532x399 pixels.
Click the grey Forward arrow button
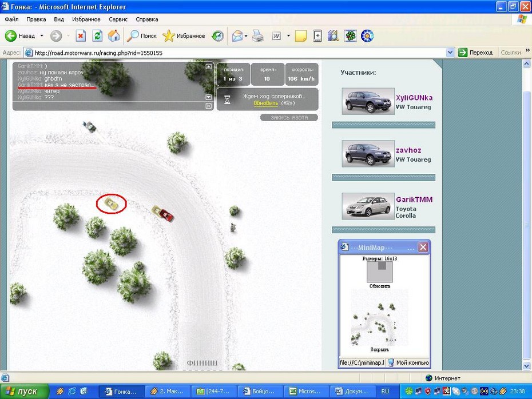click(56, 35)
